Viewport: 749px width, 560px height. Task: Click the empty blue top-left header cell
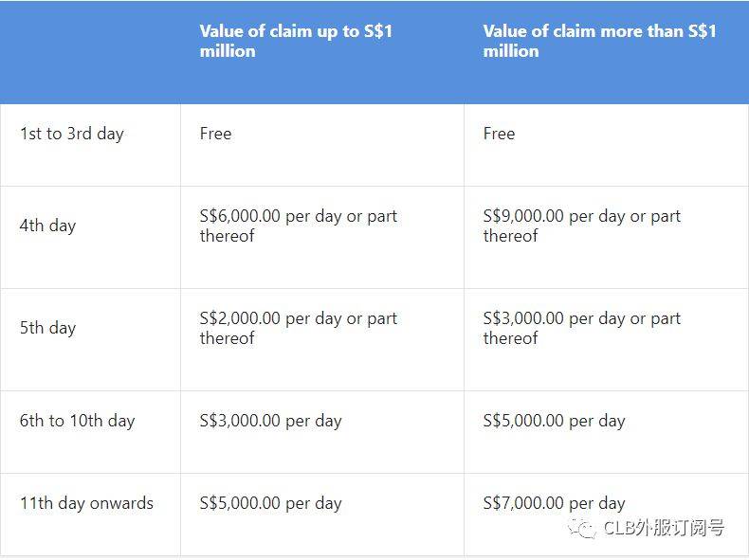(x=90, y=51)
